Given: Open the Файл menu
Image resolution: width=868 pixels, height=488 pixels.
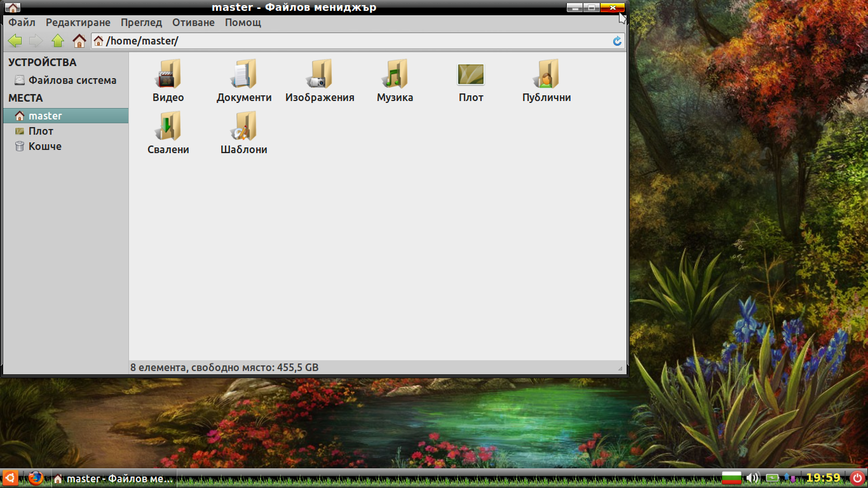Looking at the screenshot, I should tap(22, 22).
